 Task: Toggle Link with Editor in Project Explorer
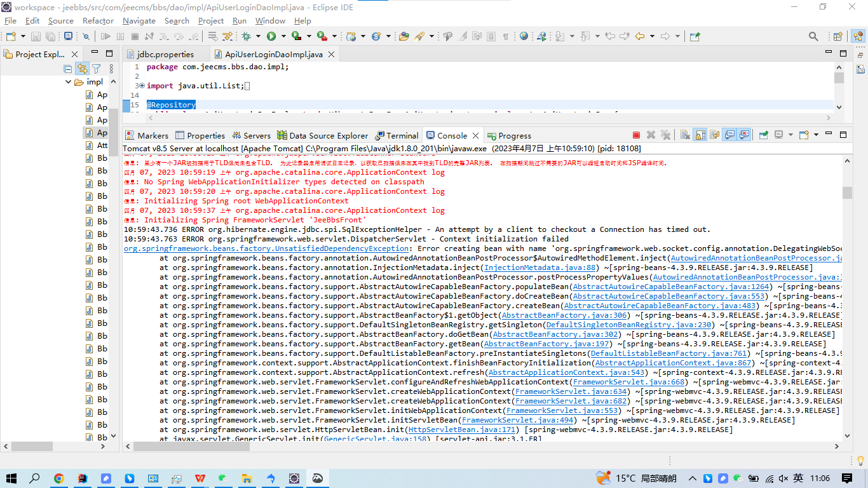(82, 69)
